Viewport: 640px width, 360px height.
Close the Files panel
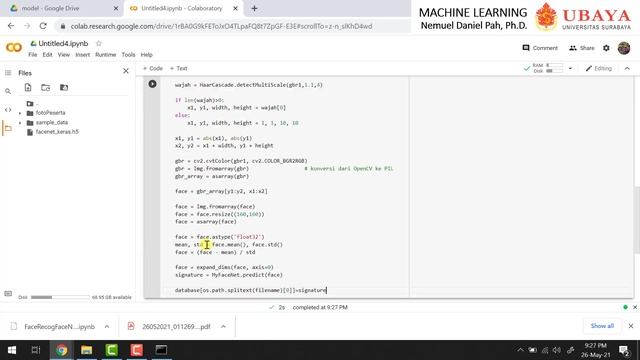pyautogui.click(x=126, y=71)
